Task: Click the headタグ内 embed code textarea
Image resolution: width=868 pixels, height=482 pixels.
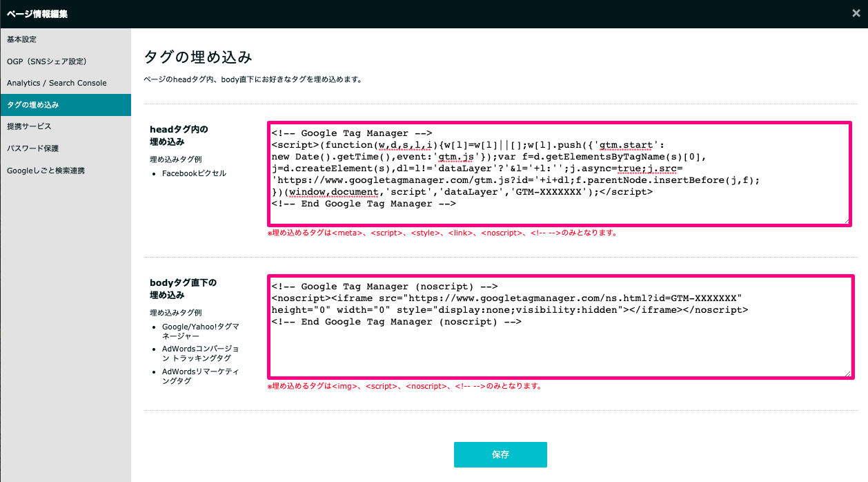Action: pos(560,173)
